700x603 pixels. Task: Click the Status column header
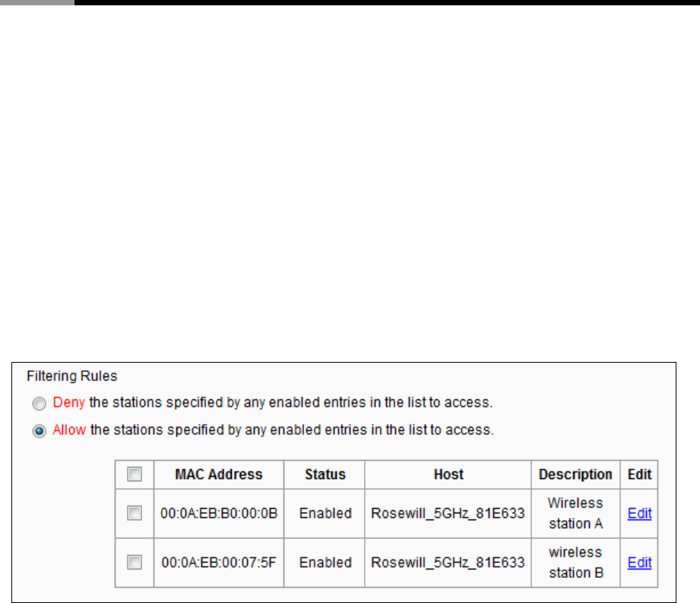[x=325, y=474]
